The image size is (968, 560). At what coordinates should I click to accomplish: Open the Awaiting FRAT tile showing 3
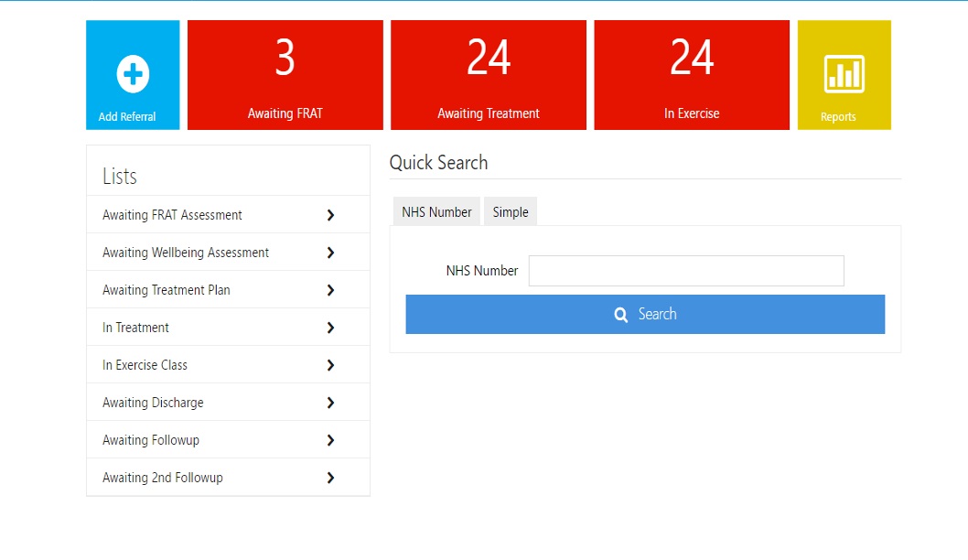click(285, 75)
